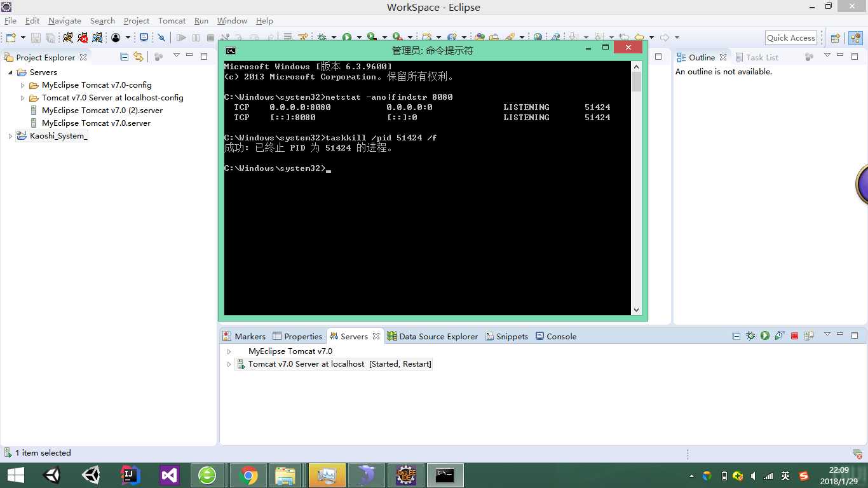Switch to the Task List tab
Viewport: 868px width, 488px height.
pyautogui.click(x=757, y=57)
